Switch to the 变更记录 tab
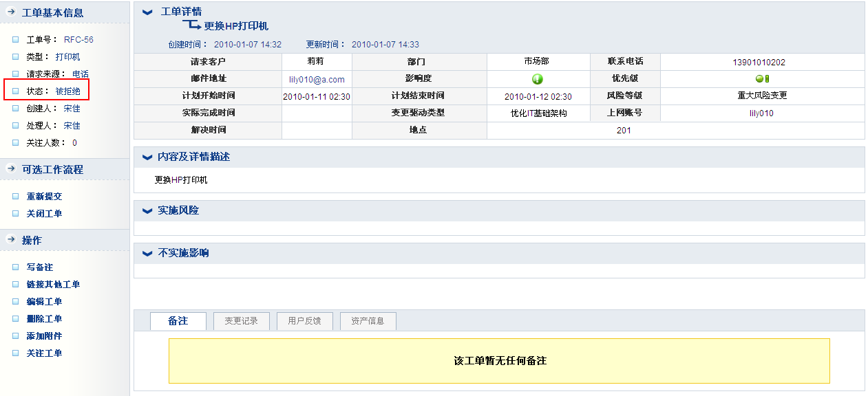 tap(241, 321)
